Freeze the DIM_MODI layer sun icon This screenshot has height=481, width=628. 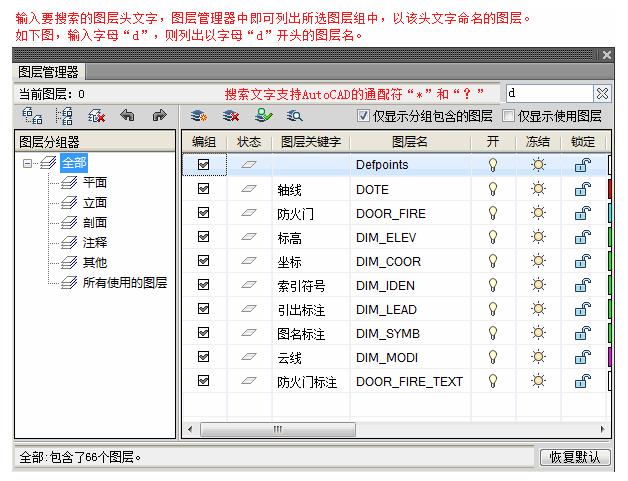tap(538, 357)
